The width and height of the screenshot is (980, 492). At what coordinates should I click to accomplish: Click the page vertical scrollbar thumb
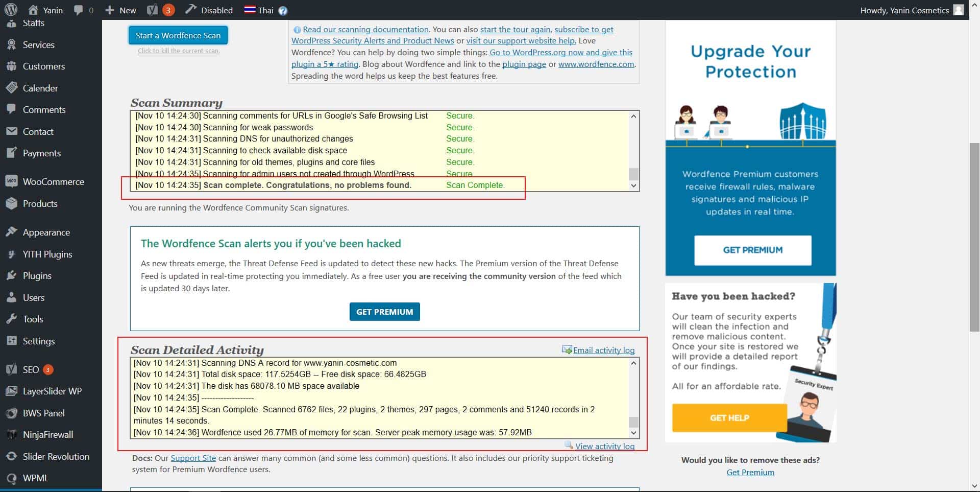974,238
